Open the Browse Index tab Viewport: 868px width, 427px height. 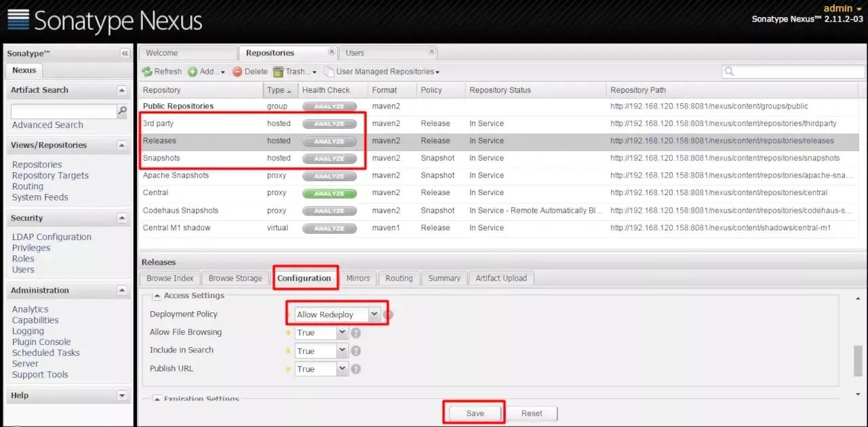pos(170,278)
